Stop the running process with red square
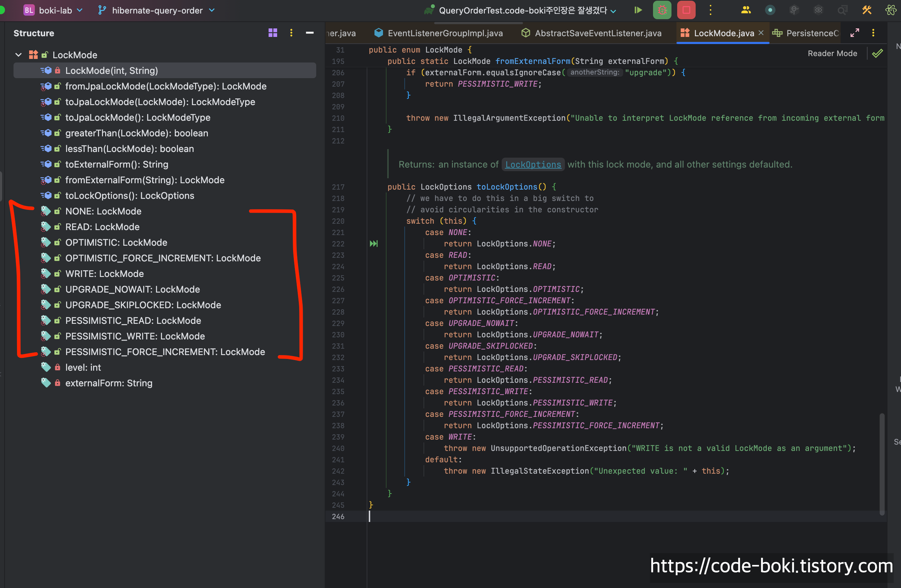Viewport: 901px width, 588px height. (686, 10)
